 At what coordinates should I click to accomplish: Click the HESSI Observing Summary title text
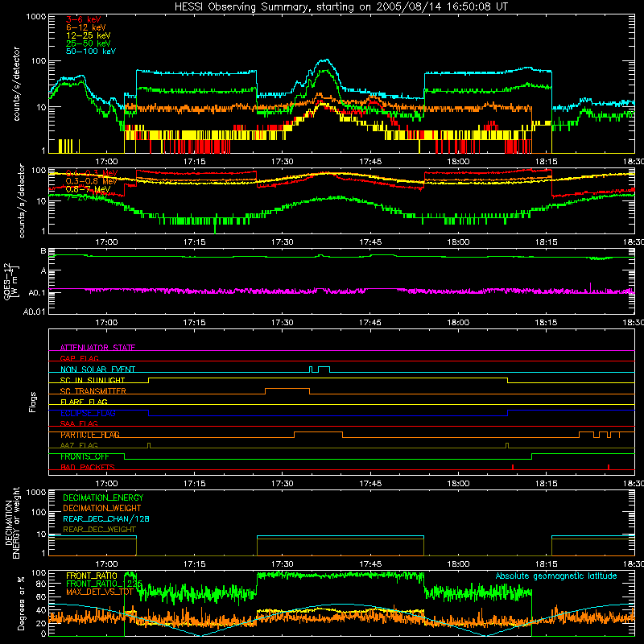pos(341,7)
